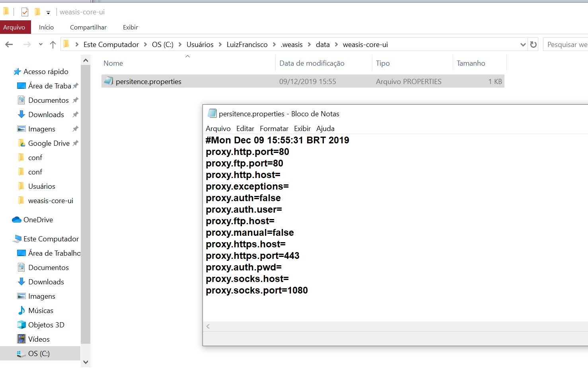588x368 pixels.
Task: Open the weasis breadcrumb folder
Action: pos(292,44)
